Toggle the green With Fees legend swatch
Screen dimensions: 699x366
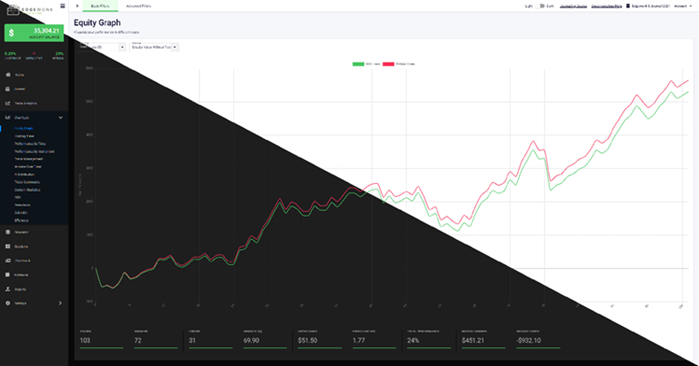(x=358, y=64)
